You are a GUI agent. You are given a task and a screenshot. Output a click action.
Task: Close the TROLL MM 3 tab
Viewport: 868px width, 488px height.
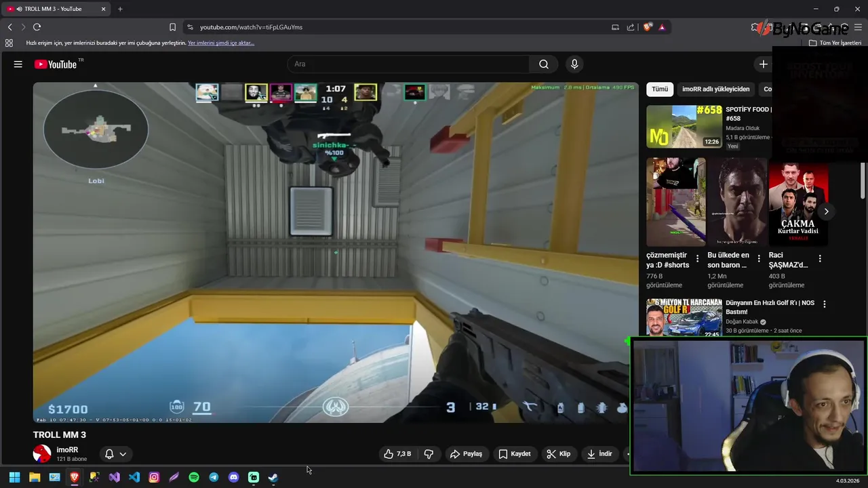tap(103, 9)
